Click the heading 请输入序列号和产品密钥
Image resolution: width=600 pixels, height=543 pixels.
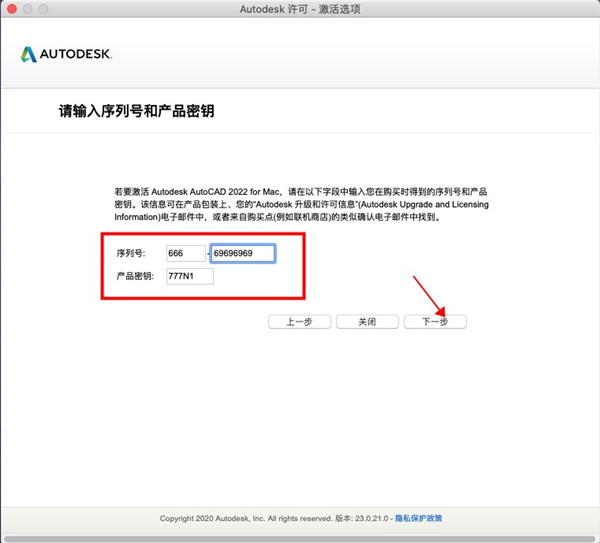[x=136, y=111]
